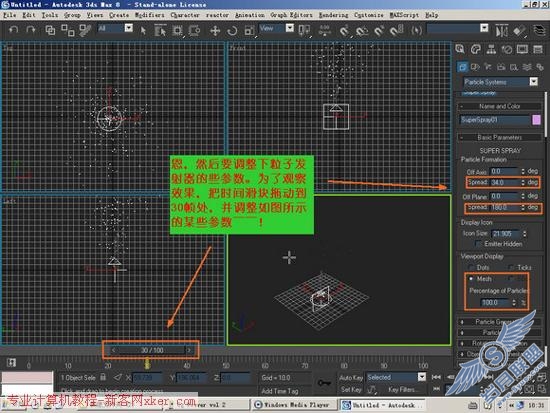
Task: Select the Cameras category icon
Action: coord(501,66)
